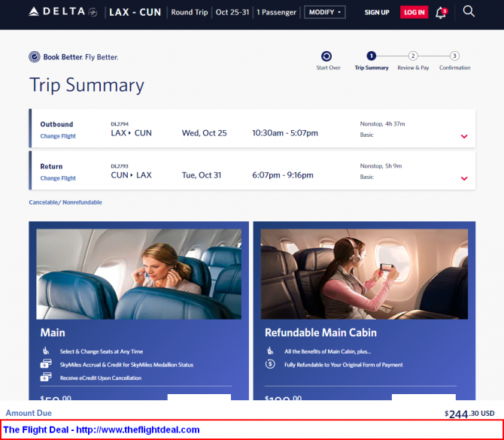504x440 pixels.
Task: Open the notifications bell icon
Action: 441,12
